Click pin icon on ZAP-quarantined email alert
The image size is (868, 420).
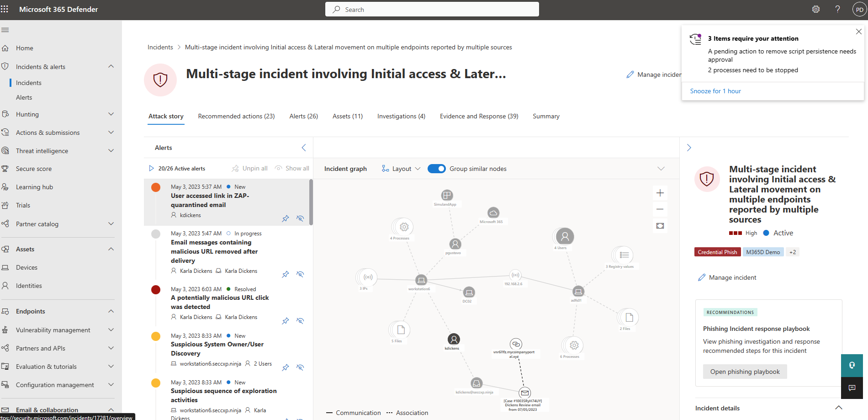click(286, 218)
